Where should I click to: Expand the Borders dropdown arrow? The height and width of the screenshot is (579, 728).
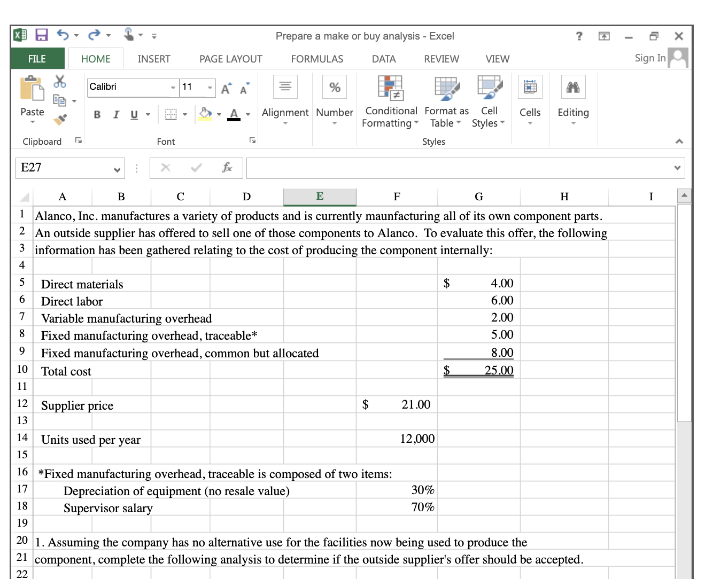[x=185, y=114]
